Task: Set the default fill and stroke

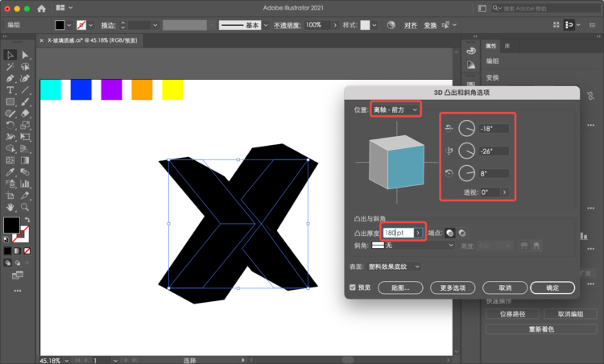Action: tap(7, 239)
